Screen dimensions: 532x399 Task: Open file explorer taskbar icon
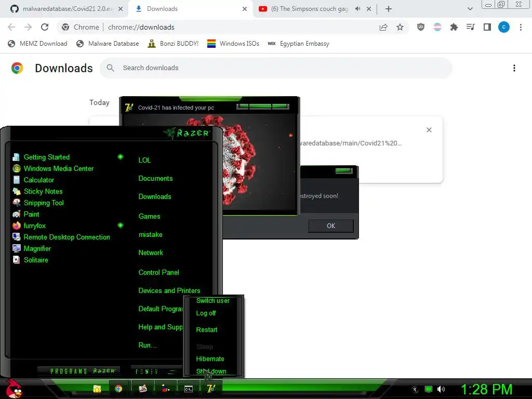click(x=97, y=389)
